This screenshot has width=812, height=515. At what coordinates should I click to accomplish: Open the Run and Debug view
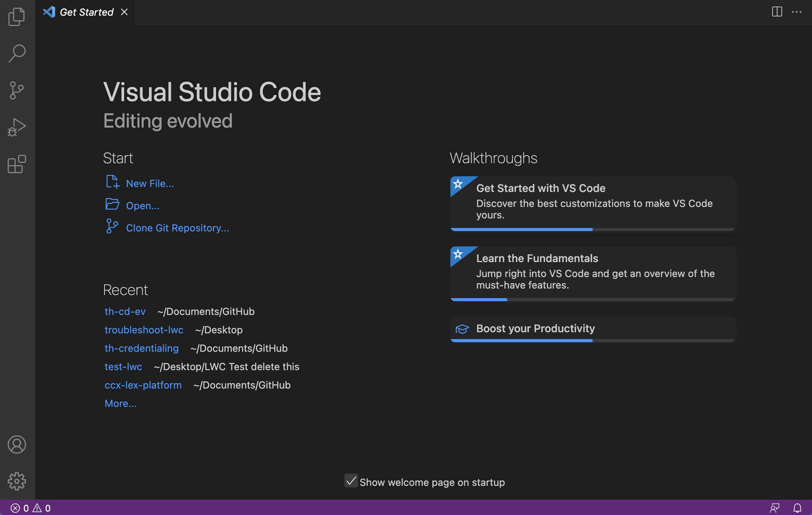coord(17,126)
